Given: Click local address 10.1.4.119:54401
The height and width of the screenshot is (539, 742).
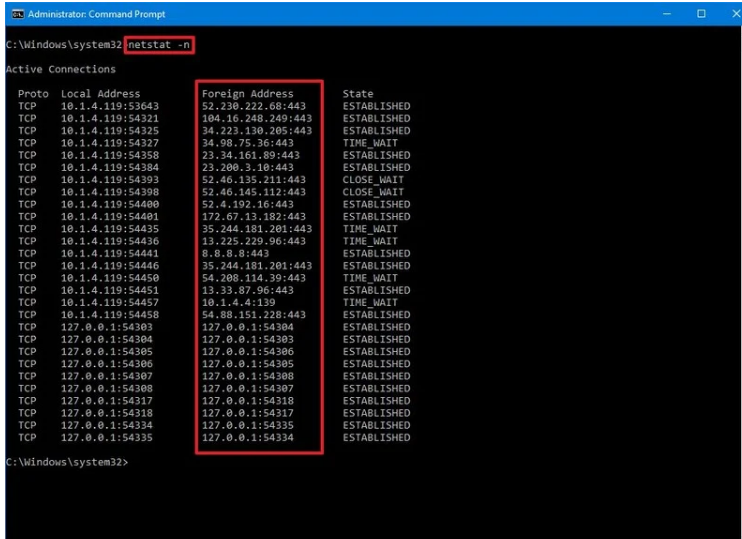Looking at the screenshot, I should pos(110,217).
